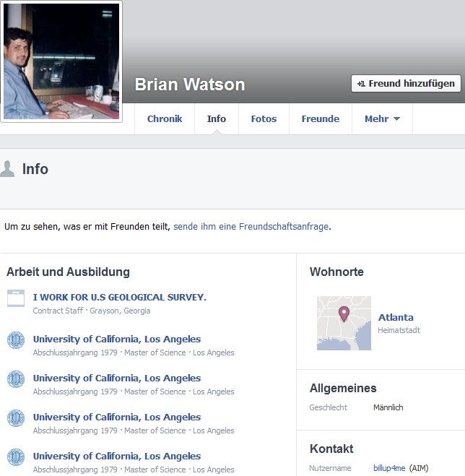465x476 pixels.
Task: Expand the Mehr dropdown menu
Action: (382, 118)
